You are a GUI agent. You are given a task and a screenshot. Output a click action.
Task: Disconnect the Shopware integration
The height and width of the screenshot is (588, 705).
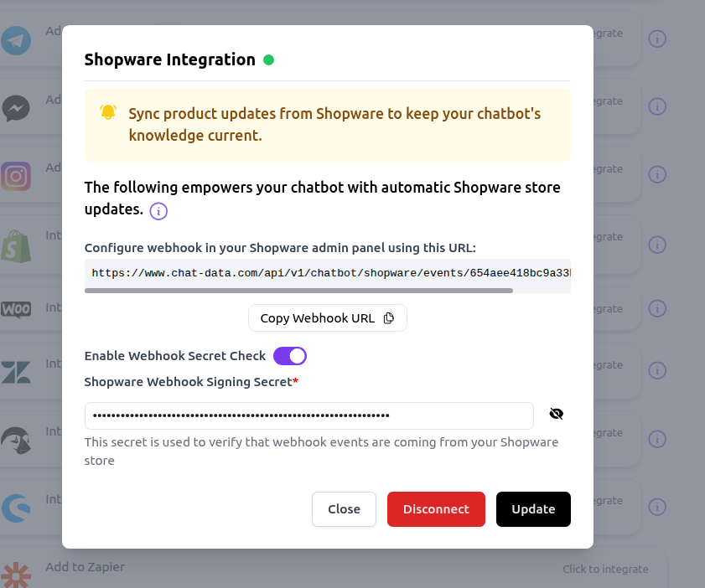coord(436,509)
